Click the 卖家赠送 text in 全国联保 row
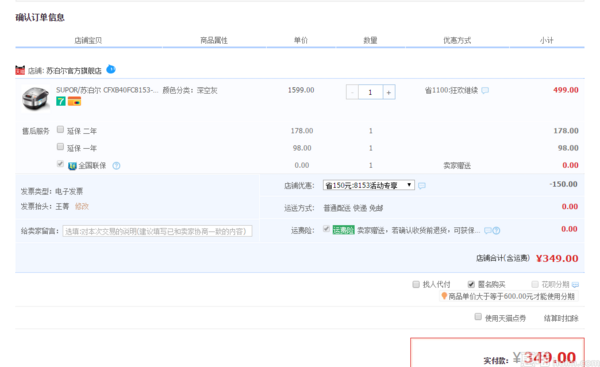The height and width of the screenshot is (367, 600). (x=457, y=166)
